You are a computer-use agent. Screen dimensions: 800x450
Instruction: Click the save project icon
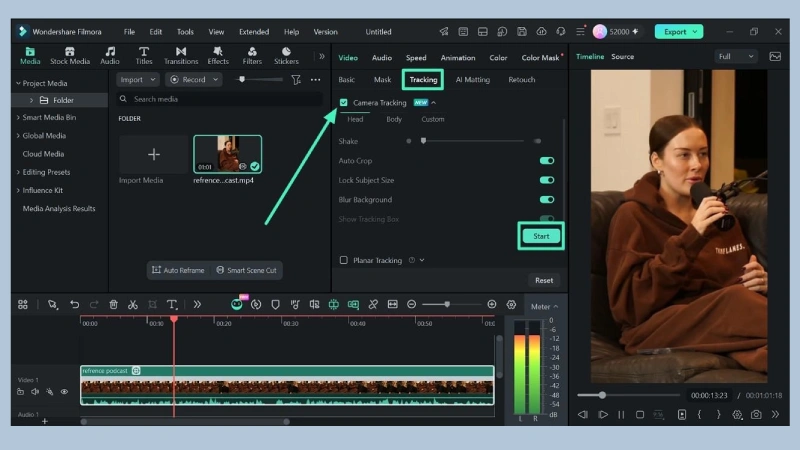point(521,32)
